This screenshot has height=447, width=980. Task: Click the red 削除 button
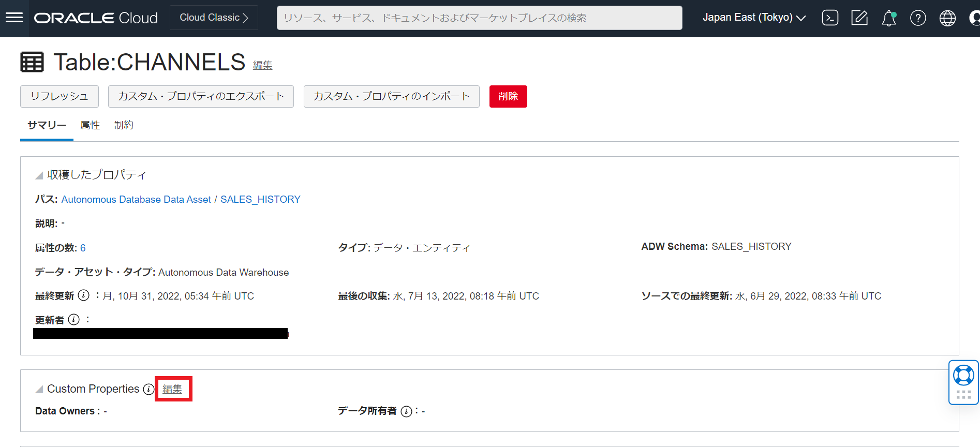coord(508,96)
